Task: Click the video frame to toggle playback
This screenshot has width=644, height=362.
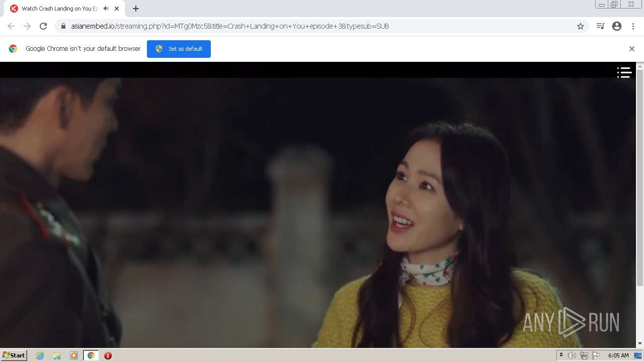Action: coord(318,205)
